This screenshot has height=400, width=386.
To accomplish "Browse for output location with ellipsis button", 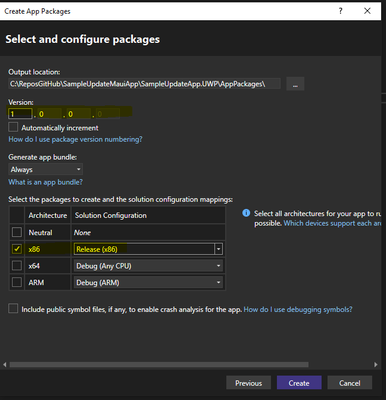I will click(x=295, y=84).
